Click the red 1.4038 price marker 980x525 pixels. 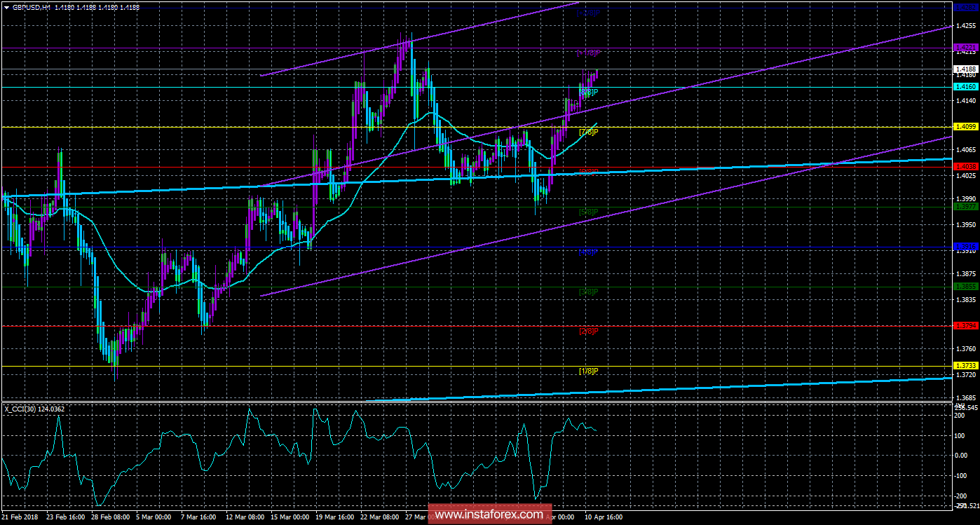coord(967,166)
